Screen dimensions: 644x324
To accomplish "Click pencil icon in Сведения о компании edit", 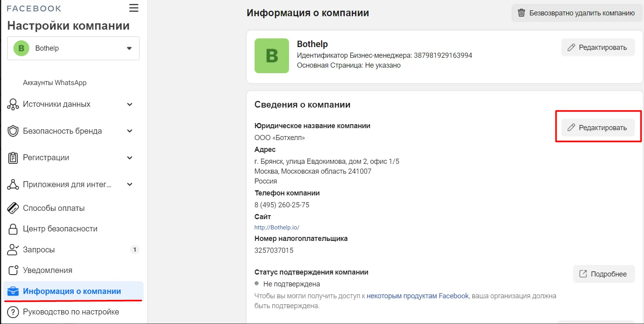I will (x=571, y=127).
